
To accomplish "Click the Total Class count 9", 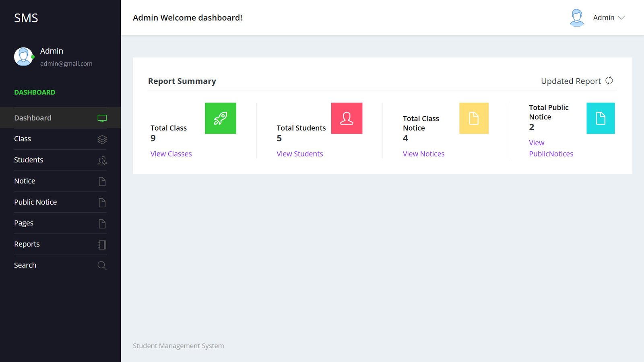I will point(153,138).
